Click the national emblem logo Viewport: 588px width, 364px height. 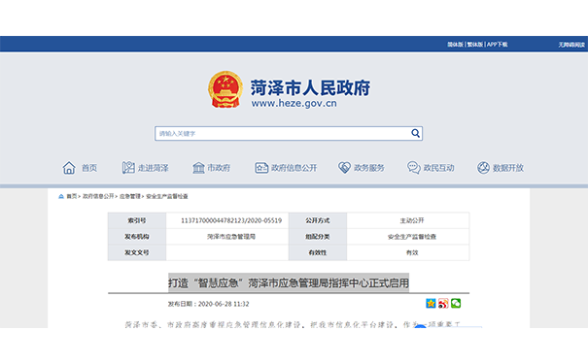point(225,89)
